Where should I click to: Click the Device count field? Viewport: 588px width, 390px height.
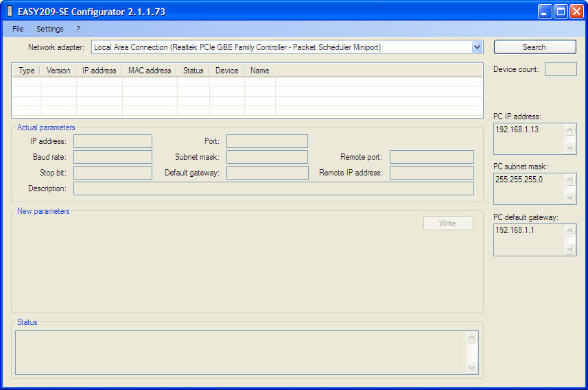tap(561, 69)
